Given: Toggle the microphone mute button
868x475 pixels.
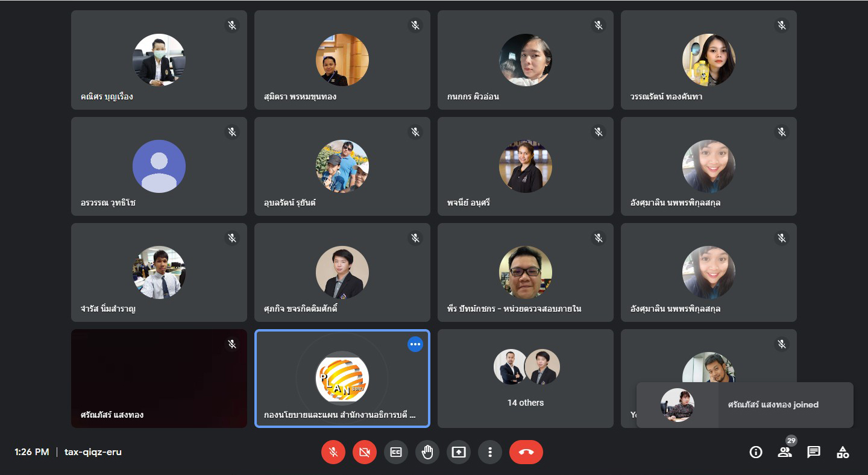Looking at the screenshot, I should (x=333, y=452).
